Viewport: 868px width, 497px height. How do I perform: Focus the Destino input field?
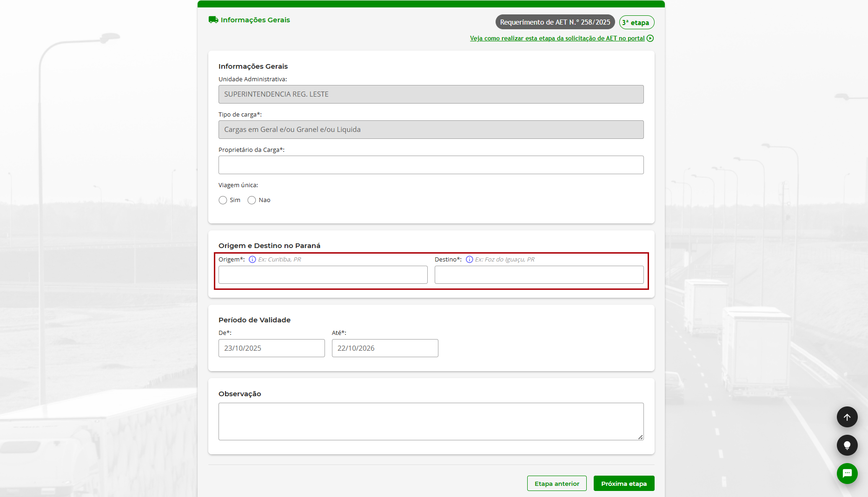[539, 275]
